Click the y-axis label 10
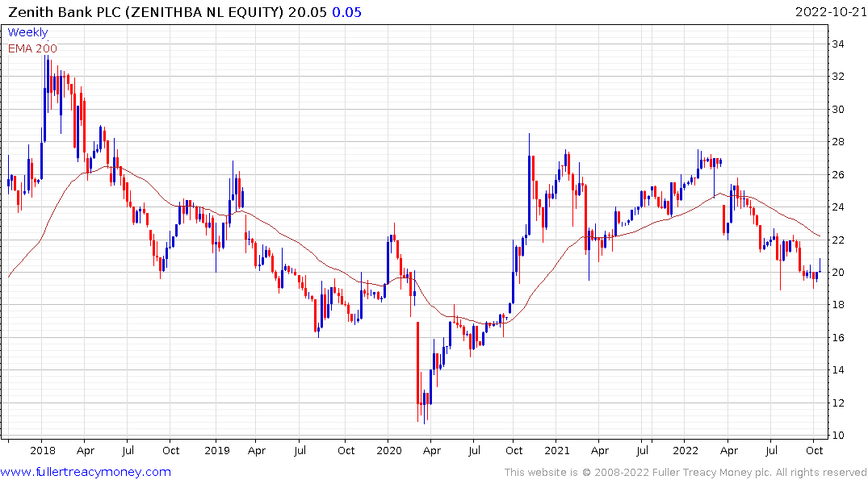 (x=838, y=436)
